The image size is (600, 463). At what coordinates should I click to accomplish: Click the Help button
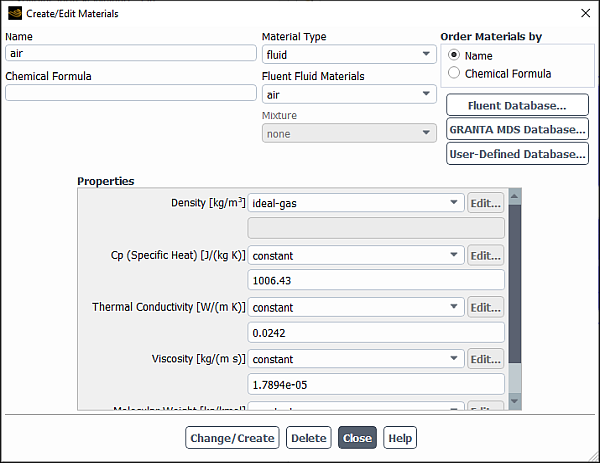click(400, 438)
